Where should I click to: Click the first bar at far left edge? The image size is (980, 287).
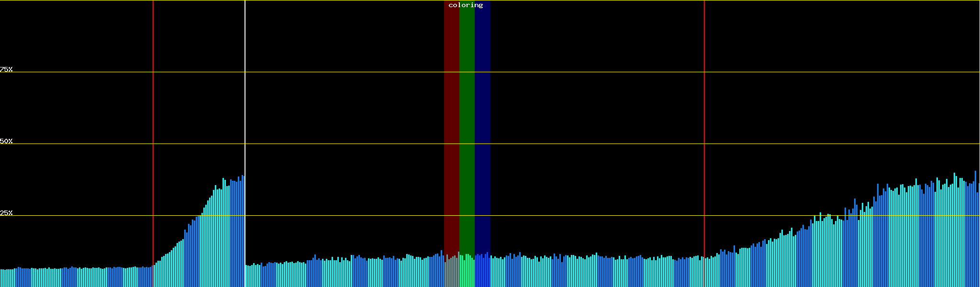[x=1, y=278]
